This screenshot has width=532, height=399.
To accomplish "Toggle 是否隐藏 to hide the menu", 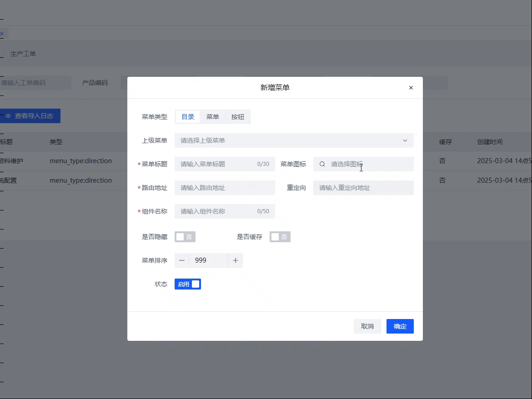I will pyautogui.click(x=185, y=236).
